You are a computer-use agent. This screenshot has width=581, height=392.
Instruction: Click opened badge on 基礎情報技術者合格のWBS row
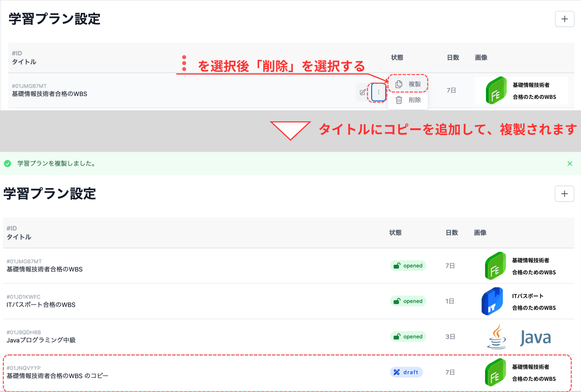pos(408,266)
